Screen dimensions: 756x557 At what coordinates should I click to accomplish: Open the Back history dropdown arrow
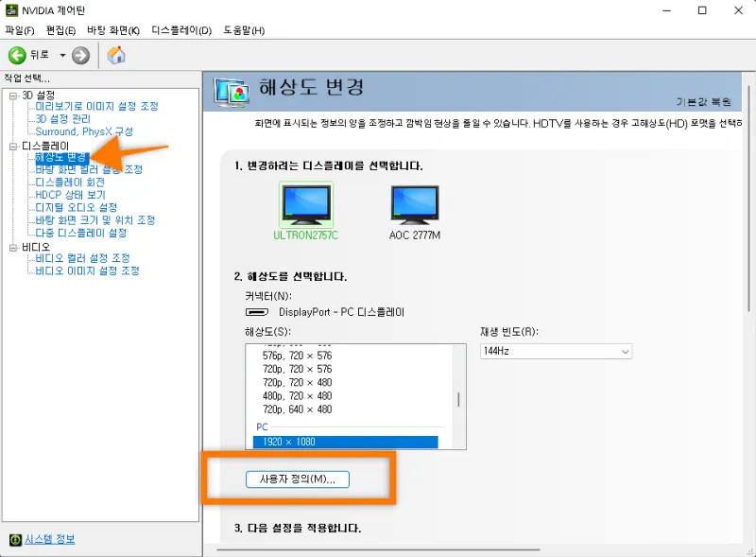pos(62,56)
